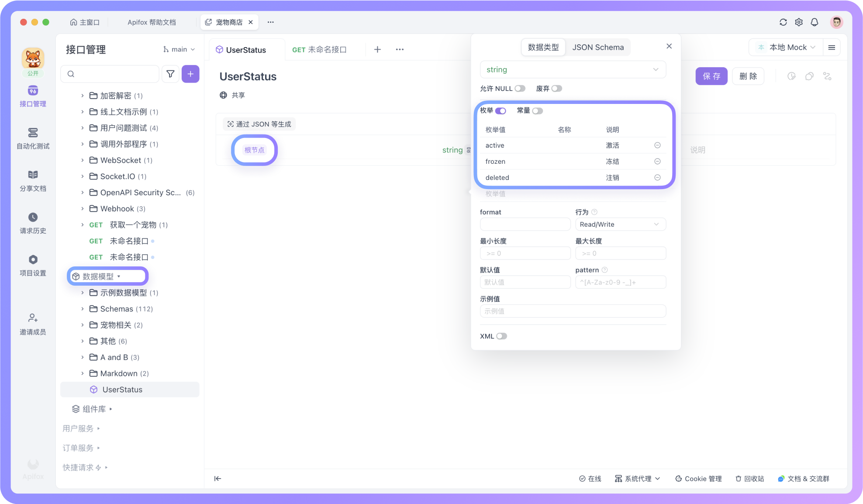Toggle 枚举 switch off

click(501, 111)
